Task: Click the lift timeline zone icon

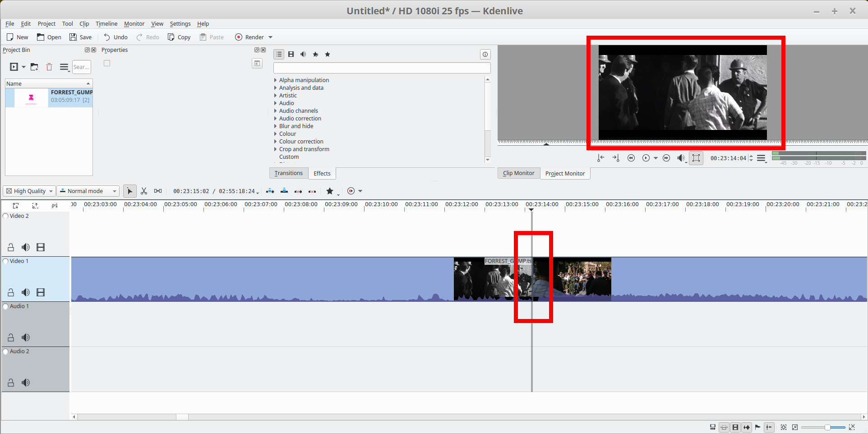Action: click(312, 191)
